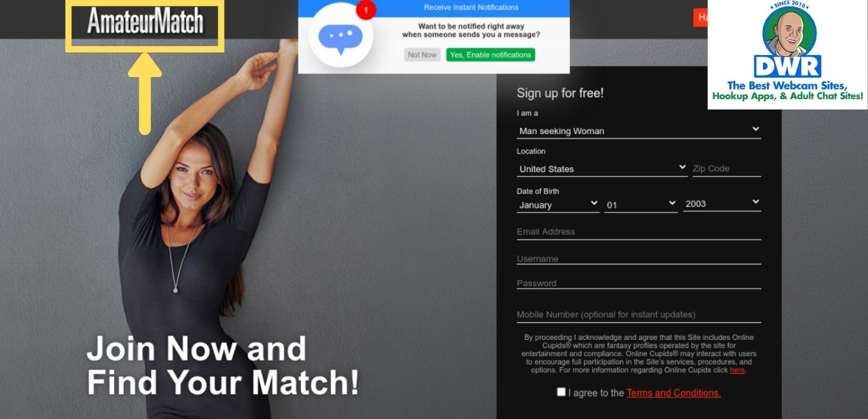Image resolution: width=868 pixels, height=419 pixels.
Task: Open the birth day 01 dropdown
Action: [x=641, y=205]
